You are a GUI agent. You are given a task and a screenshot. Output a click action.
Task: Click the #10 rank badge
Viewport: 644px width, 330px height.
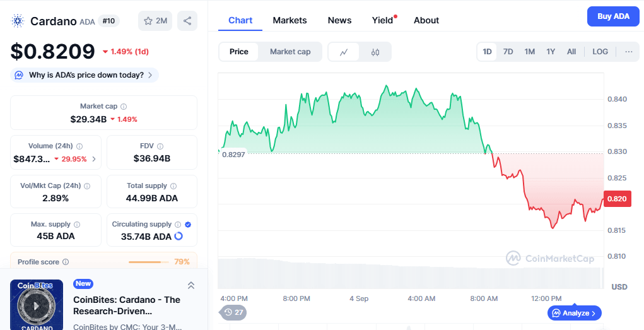click(x=108, y=21)
